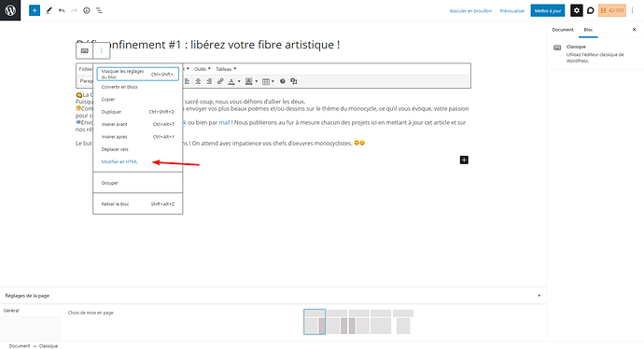The height and width of the screenshot is (349, 644).
Task: Collapse the Réglages de la page panel
Action: pos(539,296)
